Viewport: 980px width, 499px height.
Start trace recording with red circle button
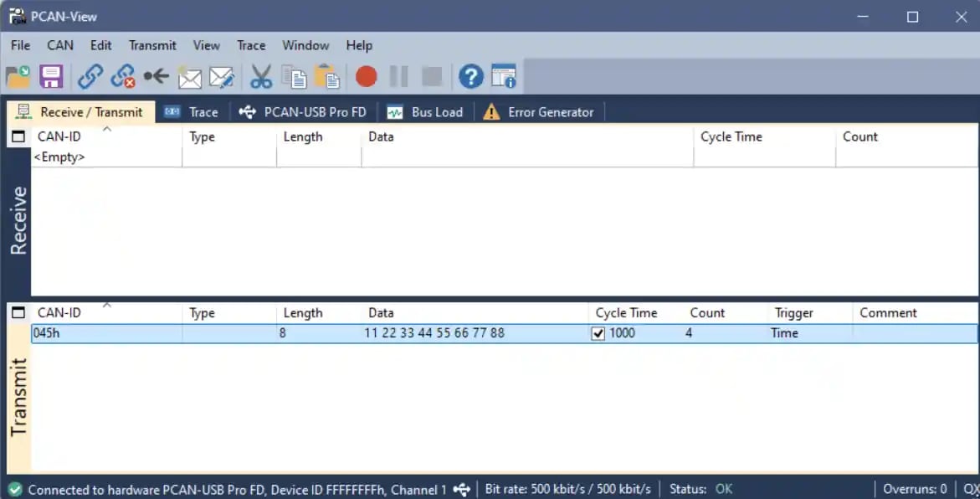367,77
